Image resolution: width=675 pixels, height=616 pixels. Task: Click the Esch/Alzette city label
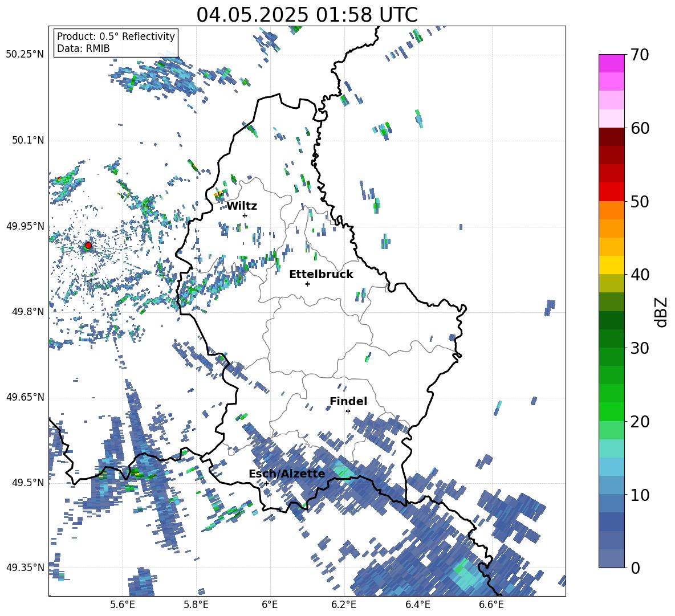[287, 474]
